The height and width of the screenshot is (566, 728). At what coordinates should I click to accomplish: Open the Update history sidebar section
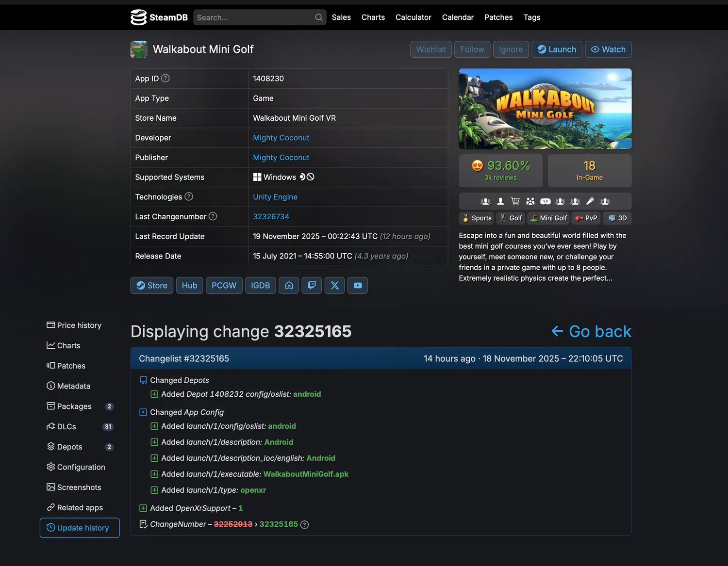pos(80,528)
